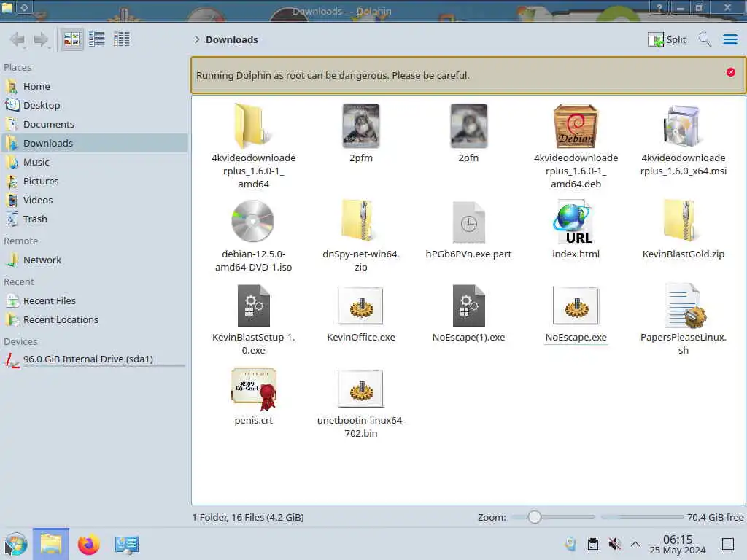Select the PapersPleaseLinux.sh script icon

685,306
